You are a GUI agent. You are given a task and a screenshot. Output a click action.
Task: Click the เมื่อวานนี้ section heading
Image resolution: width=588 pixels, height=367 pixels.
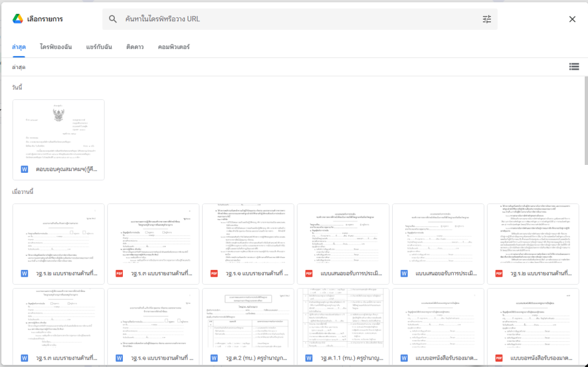click(x=22, y=192)
